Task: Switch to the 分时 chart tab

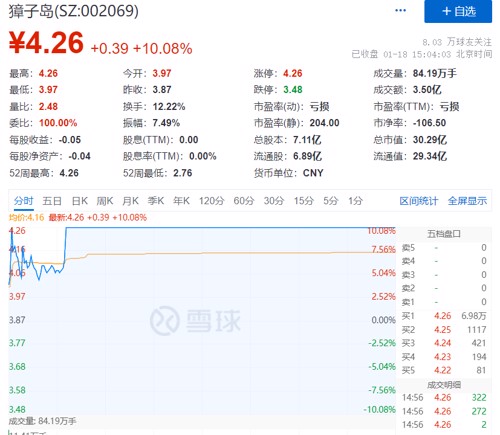Action: pyautogui.click(x=24, y=201)
